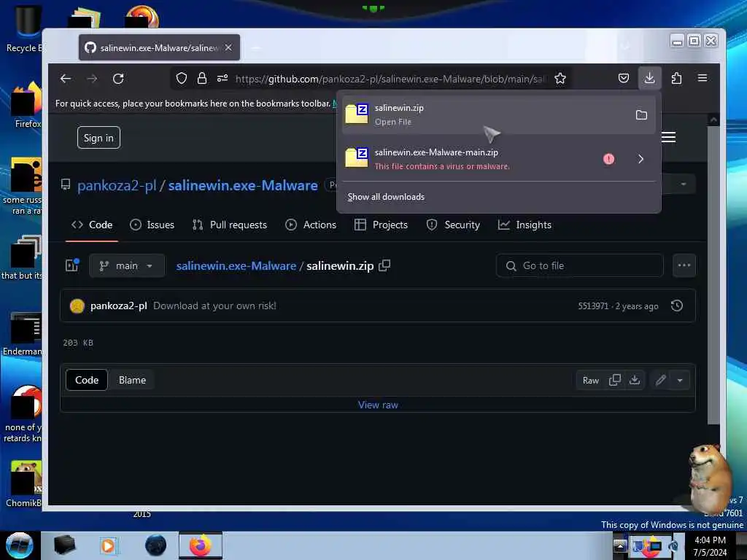Open the salinewin.exe-Malware repository title link

coord(243,185)
